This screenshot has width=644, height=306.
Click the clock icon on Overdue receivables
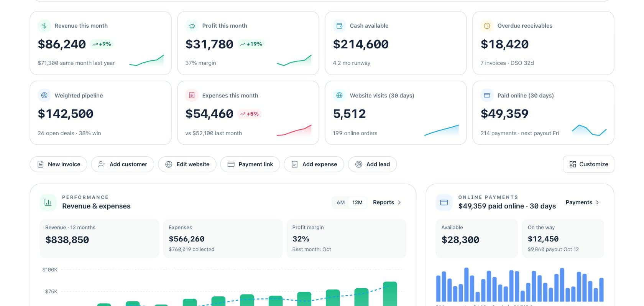point(487,26)
